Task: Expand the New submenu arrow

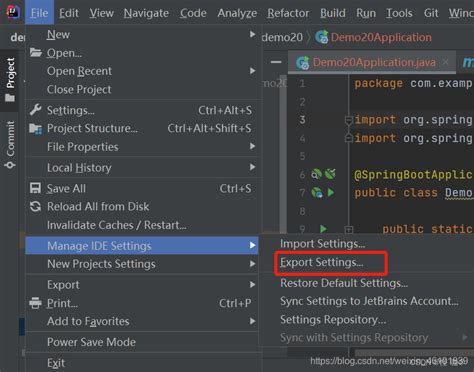Action: click(x=252, y=34)
